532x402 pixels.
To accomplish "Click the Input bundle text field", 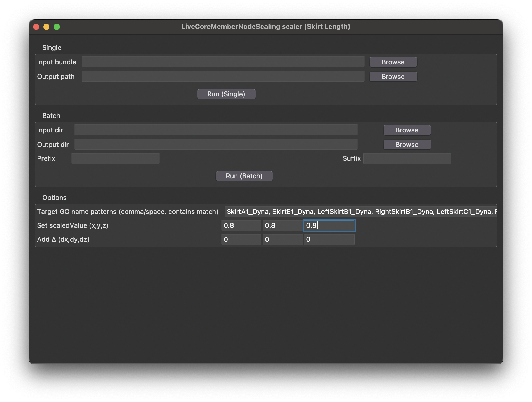I will pos(223,62).
